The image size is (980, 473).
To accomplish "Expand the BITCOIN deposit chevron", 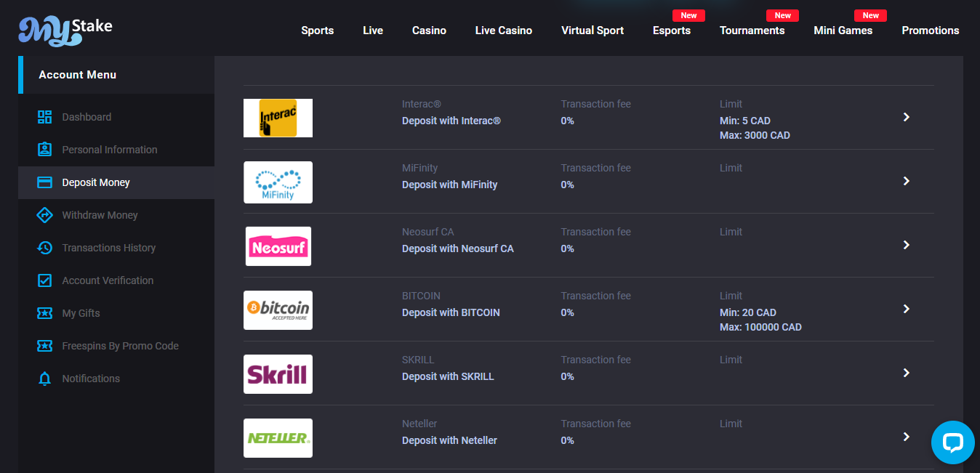I will pos(906,309).
